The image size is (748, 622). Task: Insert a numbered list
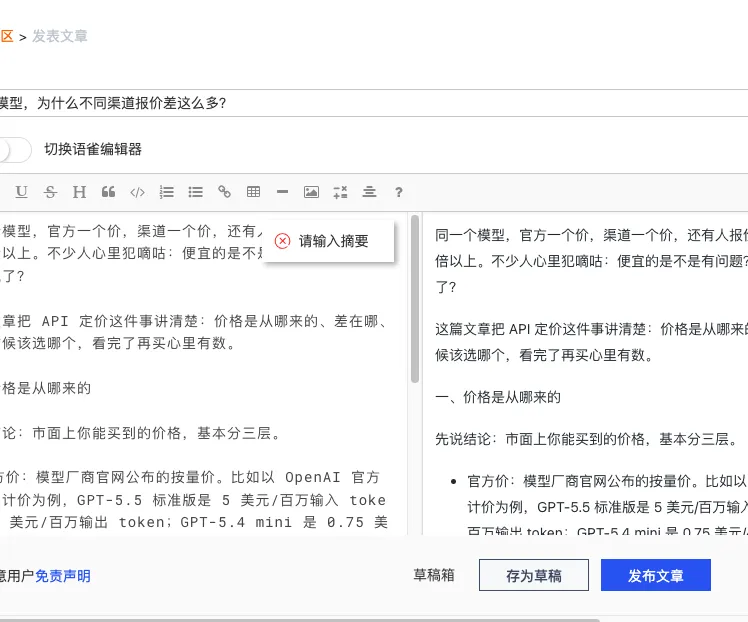coord(166,192)
